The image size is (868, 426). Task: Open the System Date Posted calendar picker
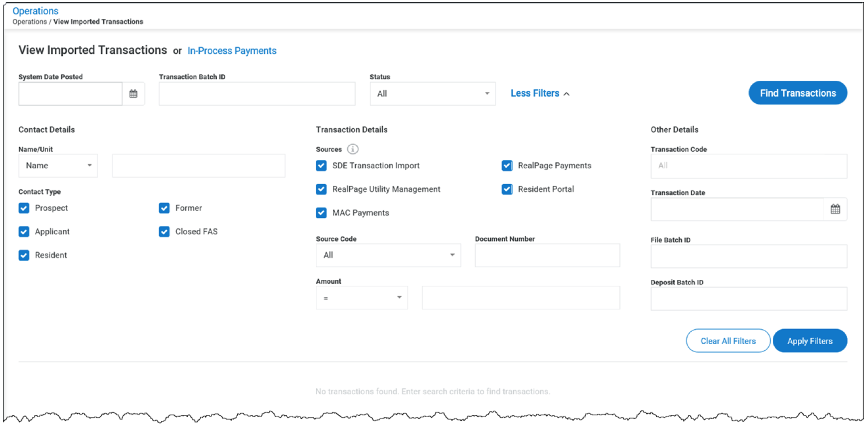tap(133, 94)
